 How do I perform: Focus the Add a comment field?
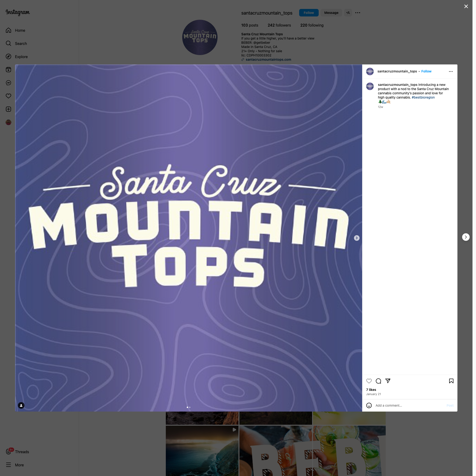(409, 405)
